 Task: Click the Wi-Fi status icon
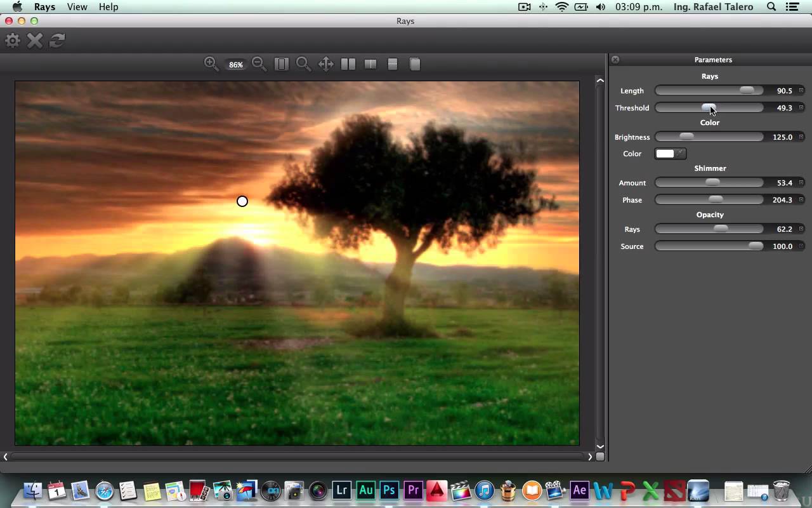[562, 7]
